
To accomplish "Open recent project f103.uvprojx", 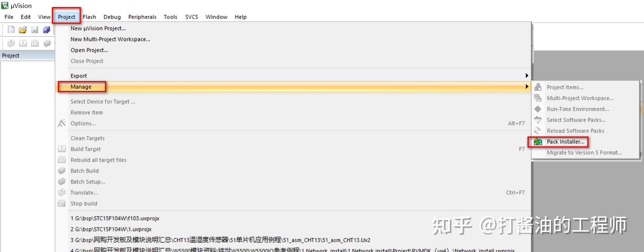I will pos(293,218).
